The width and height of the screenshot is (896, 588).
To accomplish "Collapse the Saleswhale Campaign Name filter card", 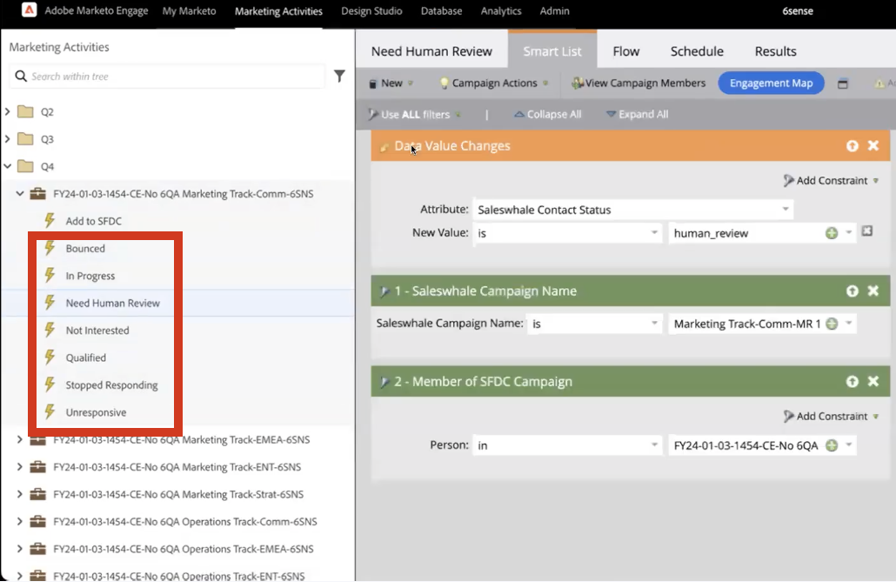I will (384, 291).
